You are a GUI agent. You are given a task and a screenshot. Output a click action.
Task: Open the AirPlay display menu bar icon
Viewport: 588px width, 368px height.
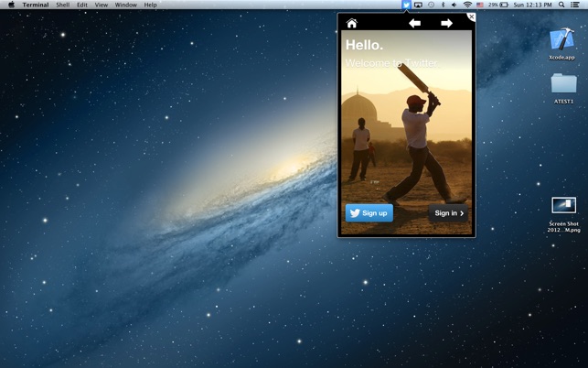(x=419, y=5)
